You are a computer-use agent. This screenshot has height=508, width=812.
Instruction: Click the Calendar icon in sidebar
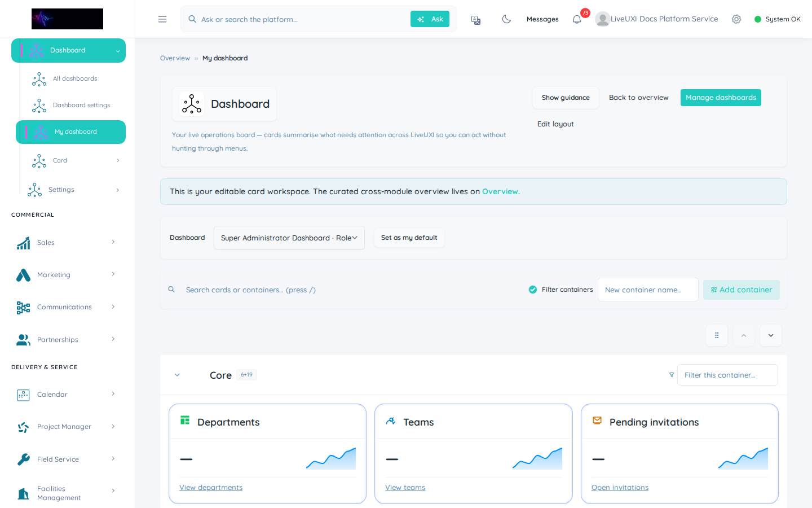click(x=23, y=395)
